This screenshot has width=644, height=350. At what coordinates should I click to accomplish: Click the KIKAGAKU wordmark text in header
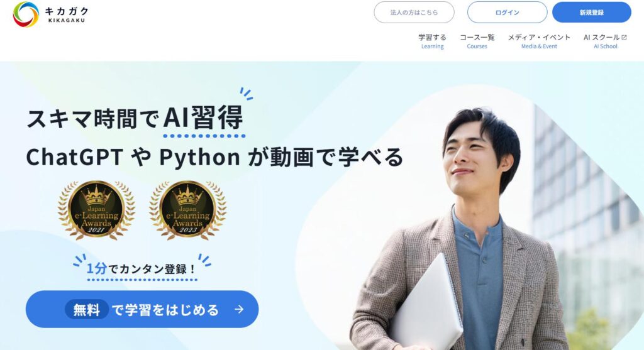[67, 21]
